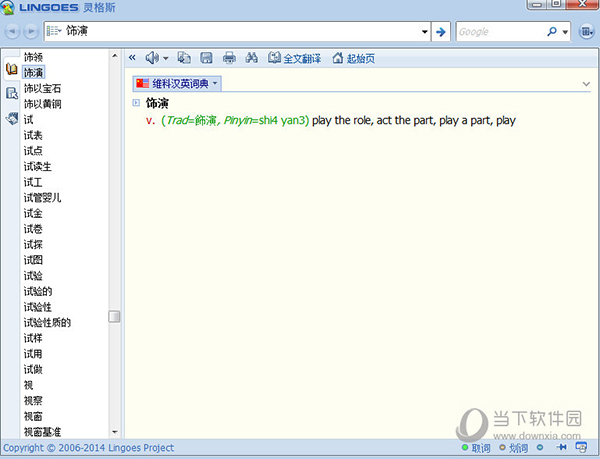Select 饰领 in the word list
Screen dimensions: 600x459
tap(33, 57)
